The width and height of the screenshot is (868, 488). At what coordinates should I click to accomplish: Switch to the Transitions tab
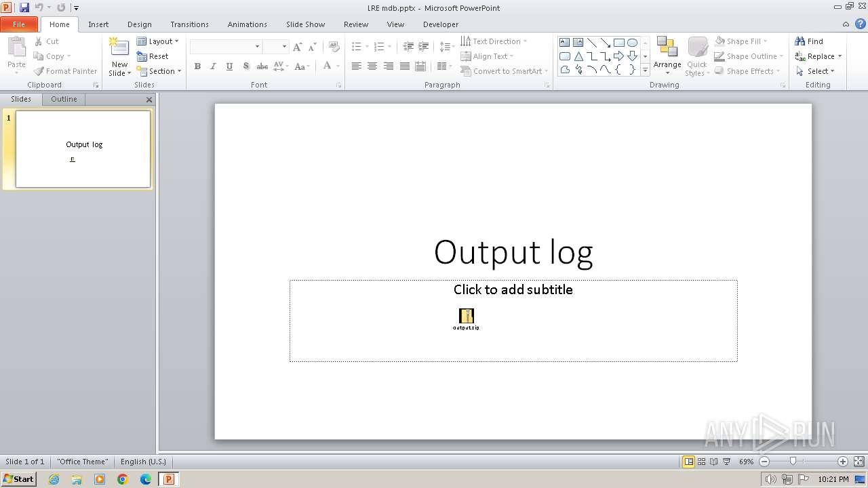[190, 24]
